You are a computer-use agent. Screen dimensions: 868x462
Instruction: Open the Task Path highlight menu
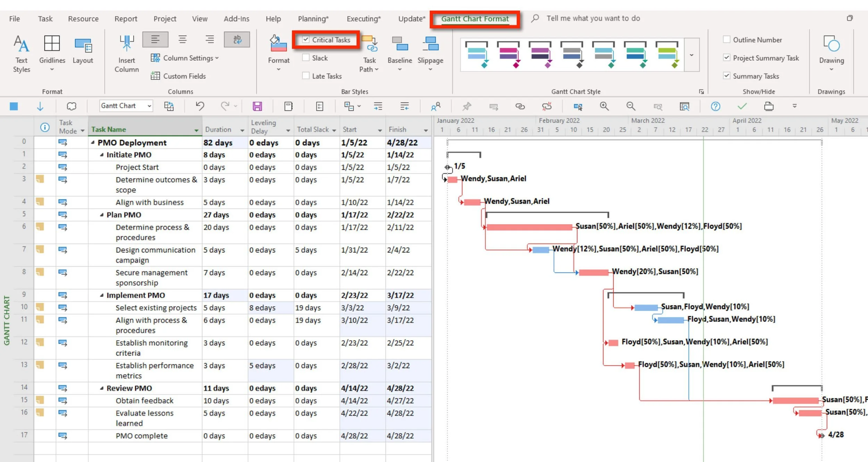click(x=369, y=54)
